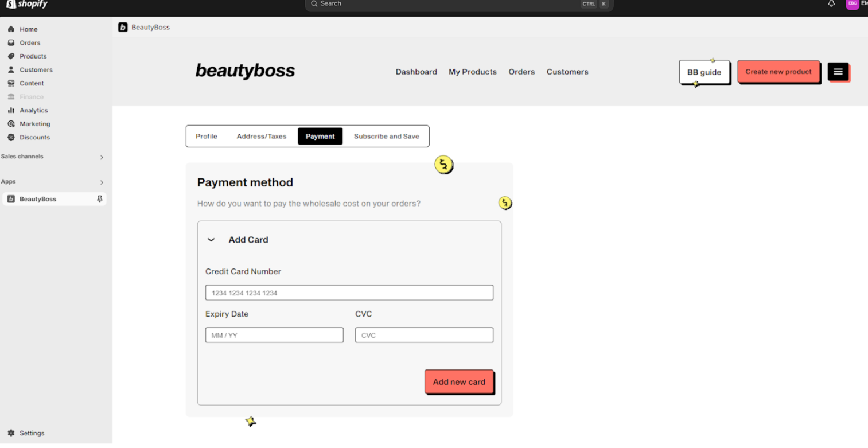Open the account avatar menu

pyautogui.click(x=853, y=3)
